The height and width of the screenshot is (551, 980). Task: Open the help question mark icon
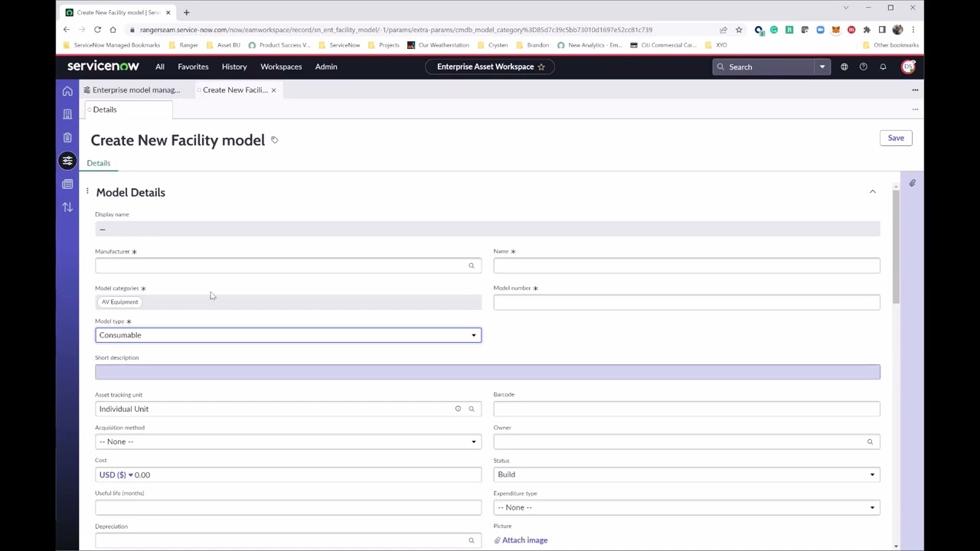863,67
